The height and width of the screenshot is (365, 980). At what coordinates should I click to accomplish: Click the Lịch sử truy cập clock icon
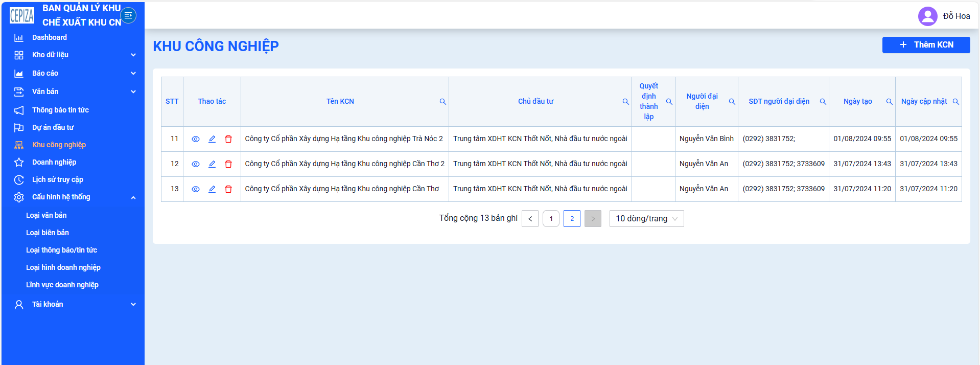coord(19,179)
